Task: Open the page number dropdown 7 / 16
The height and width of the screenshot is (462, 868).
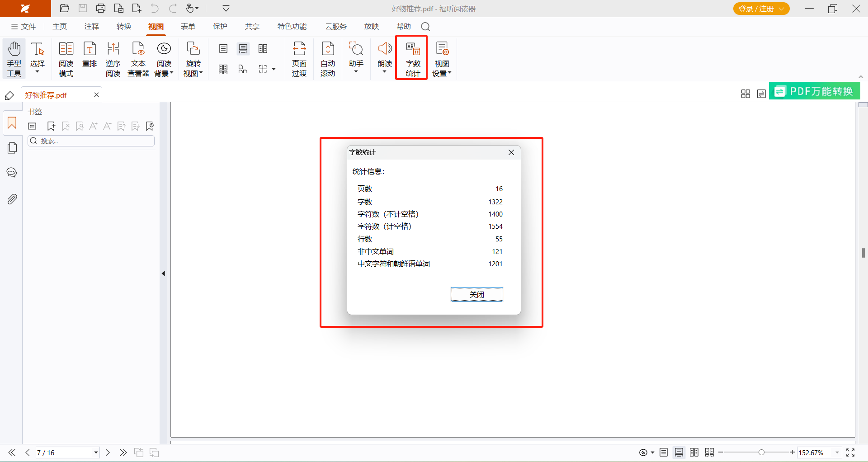Action: [96, 453]
